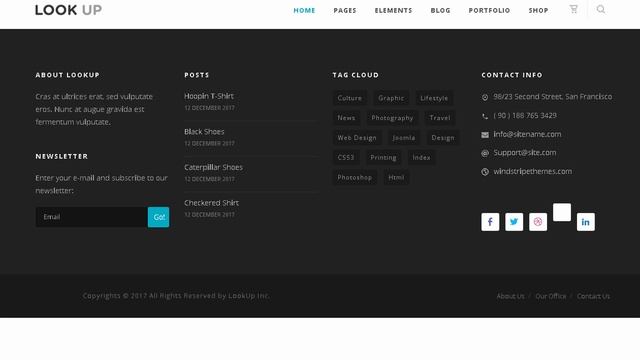
Task: Select the Printing tag
Action: 383,158
